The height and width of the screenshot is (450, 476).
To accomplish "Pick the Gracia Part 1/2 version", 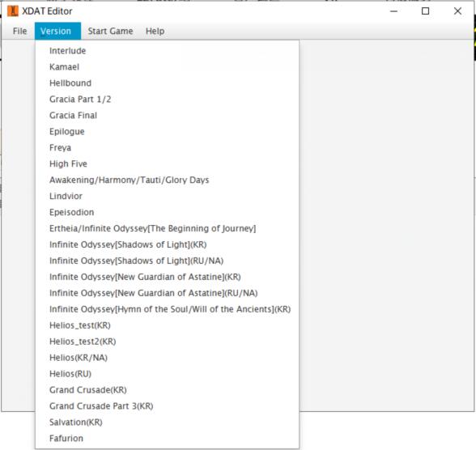I will coord(167,100).
